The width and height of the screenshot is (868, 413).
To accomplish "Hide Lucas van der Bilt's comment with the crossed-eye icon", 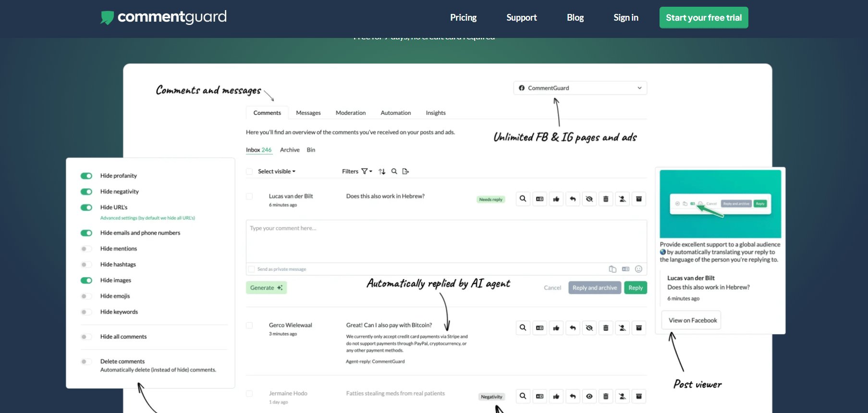I will tap(589, 199).
